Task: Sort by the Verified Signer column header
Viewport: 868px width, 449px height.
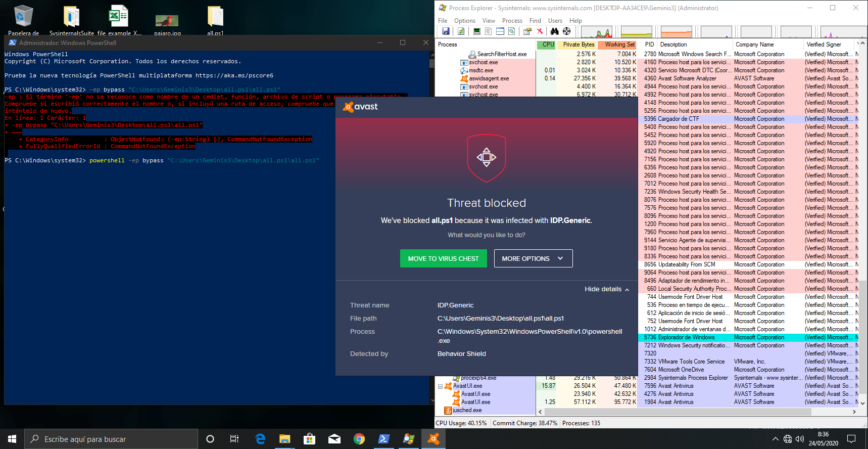Action: 829,44
